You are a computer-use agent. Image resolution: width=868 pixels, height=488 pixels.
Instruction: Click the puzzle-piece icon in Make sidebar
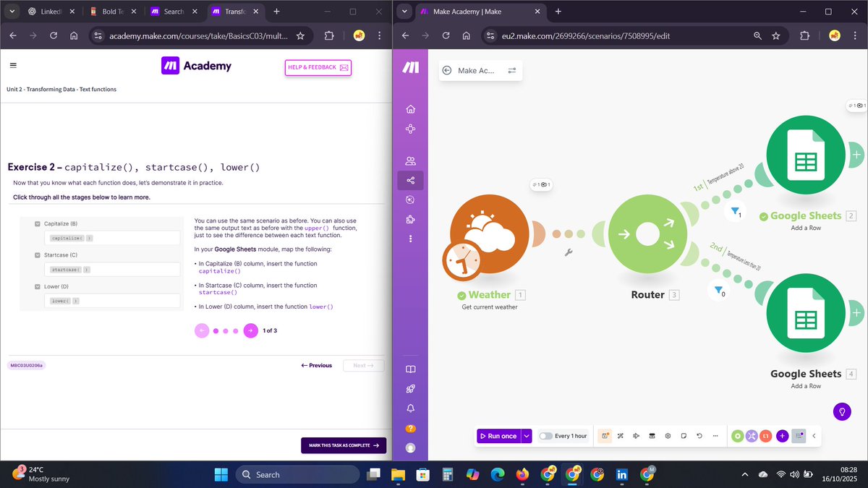(411, 219)
